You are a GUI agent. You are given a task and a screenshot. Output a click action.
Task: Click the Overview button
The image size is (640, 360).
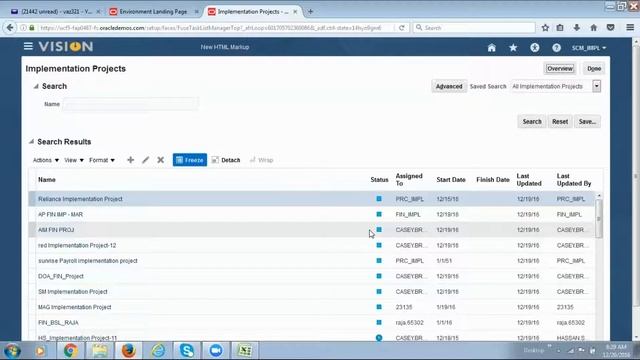[x=560, y=69]
